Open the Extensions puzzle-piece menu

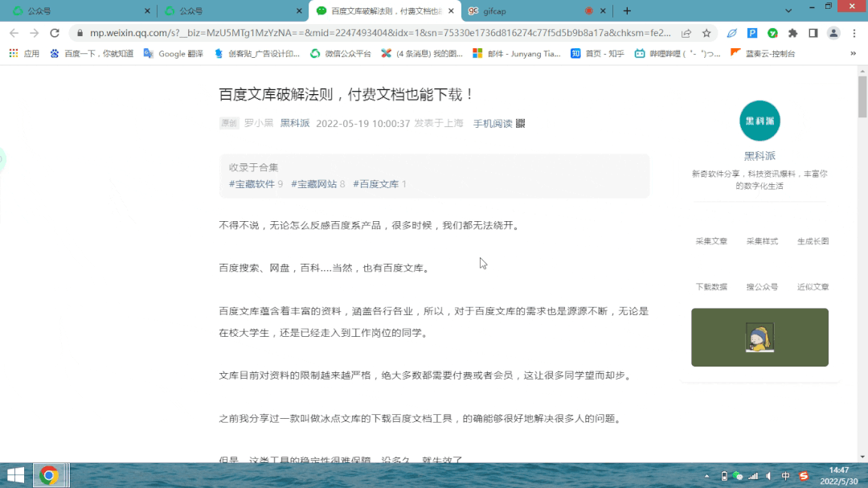click(x=792, y=33)
